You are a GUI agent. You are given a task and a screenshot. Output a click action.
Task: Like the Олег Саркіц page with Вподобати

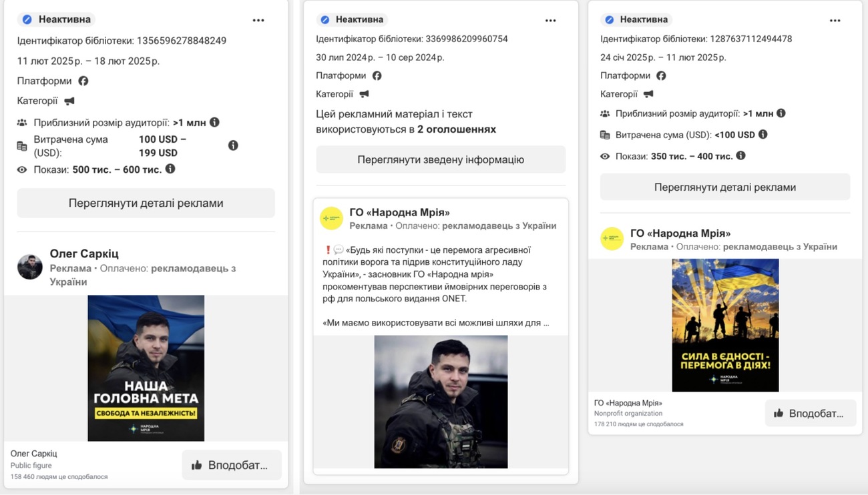232,465
